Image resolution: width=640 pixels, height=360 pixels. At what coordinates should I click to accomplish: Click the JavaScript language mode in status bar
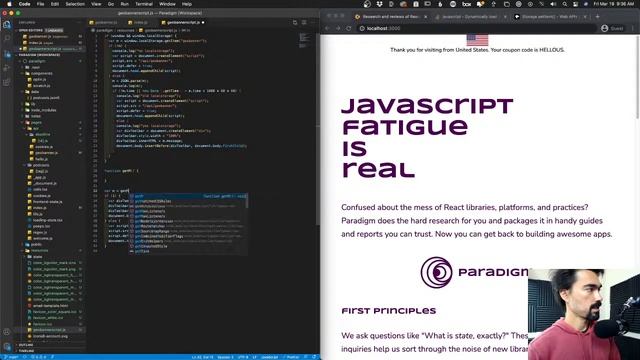269,357
